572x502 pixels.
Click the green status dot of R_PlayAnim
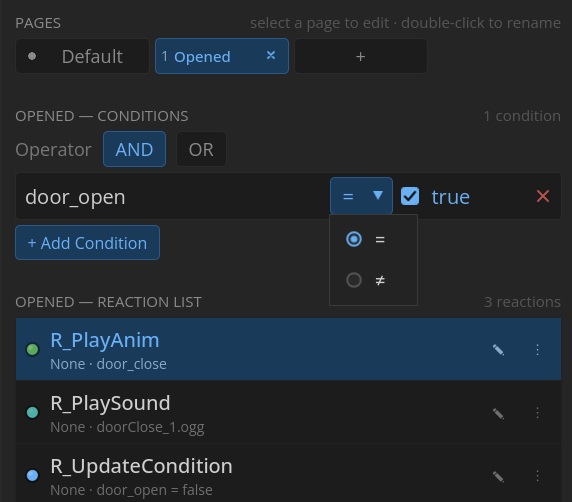coord(32,349)
